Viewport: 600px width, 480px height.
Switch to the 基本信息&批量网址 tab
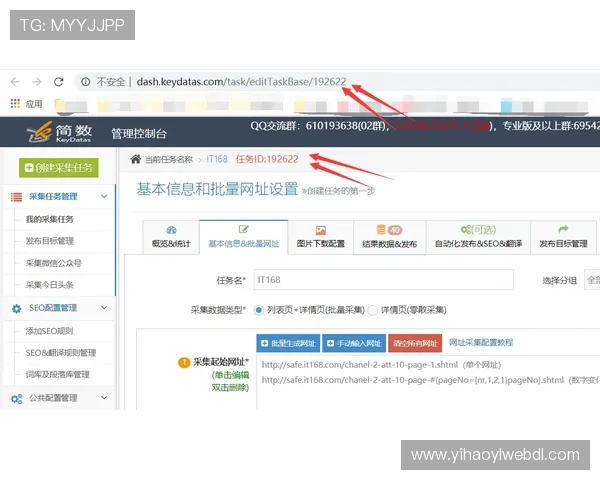coord(243,237)
